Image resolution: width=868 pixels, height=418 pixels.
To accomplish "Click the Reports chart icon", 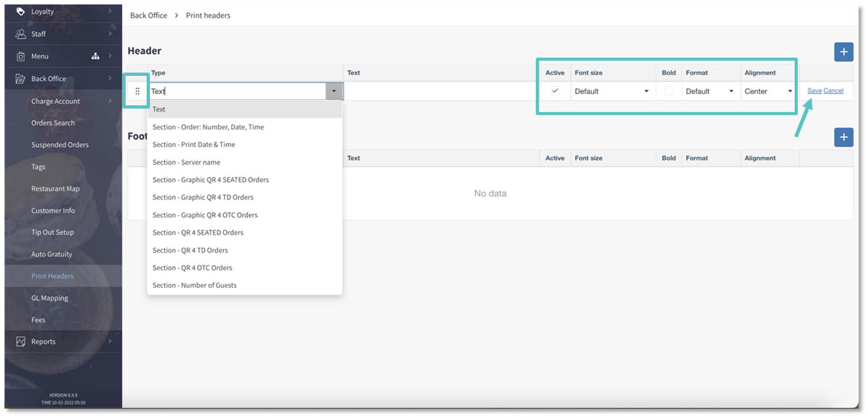I will coord(22,341).
